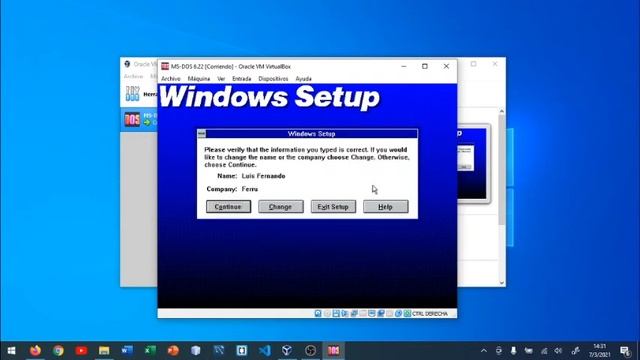Open Visual Studio Code from the taskbar
This screenshot has height=360, width=640.
(264, 351)
